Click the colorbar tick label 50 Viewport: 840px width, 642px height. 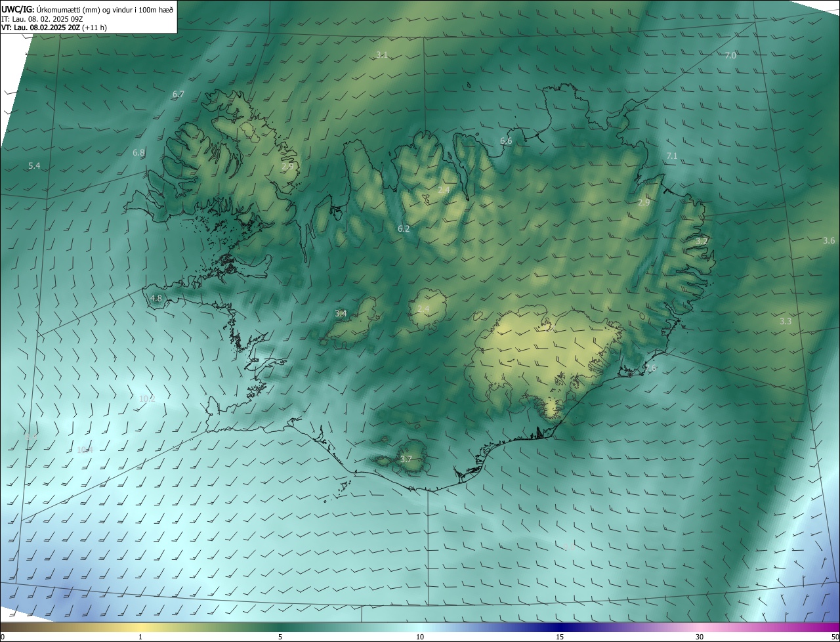click(834, 637)
